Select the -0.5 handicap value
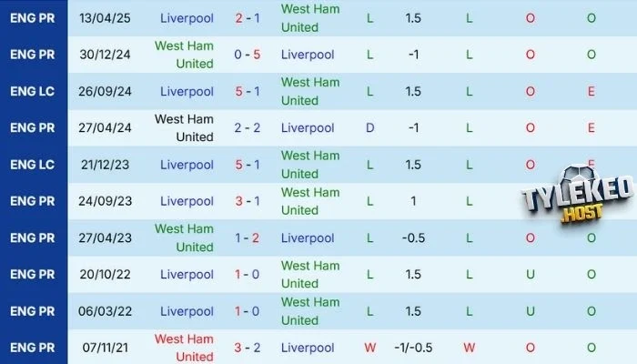This screenshot has height=364, width=637. pos(412,238)
